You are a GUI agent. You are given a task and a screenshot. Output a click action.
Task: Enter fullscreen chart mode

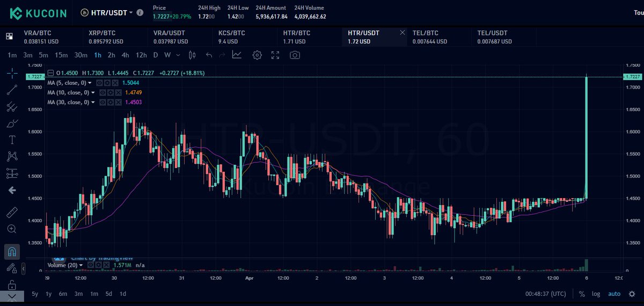(275, 55)
